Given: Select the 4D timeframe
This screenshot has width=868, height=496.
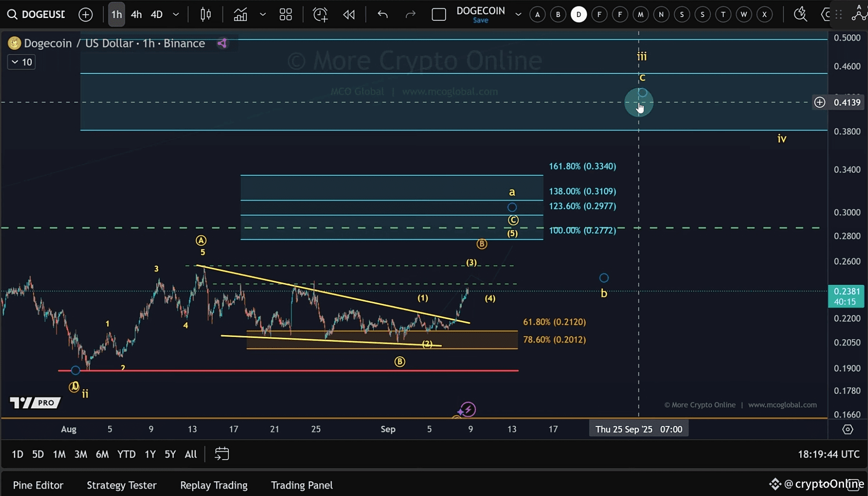Looking at the screenshot, I should pyautogui.click(x=157, y=14).
